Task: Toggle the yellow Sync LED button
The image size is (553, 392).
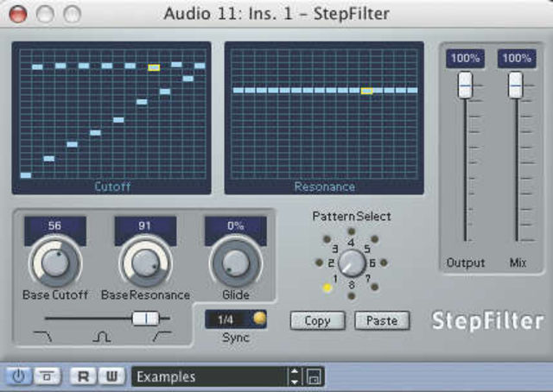Action: coord(260,318)
